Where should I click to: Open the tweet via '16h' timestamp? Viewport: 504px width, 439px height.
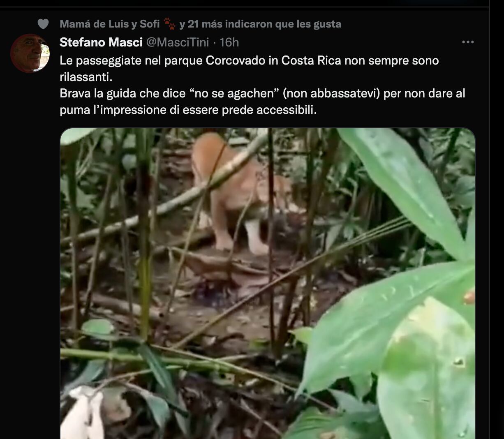(x=229, y=42)
